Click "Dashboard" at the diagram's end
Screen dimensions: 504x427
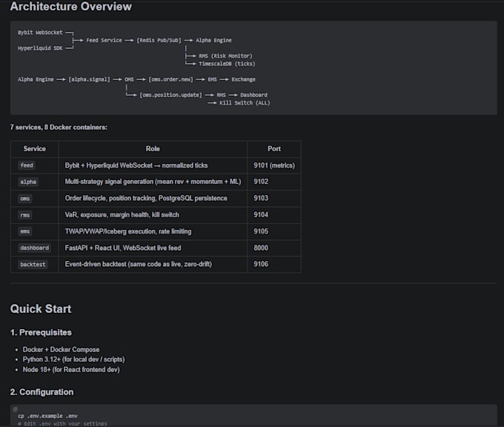tap(253, 95)
